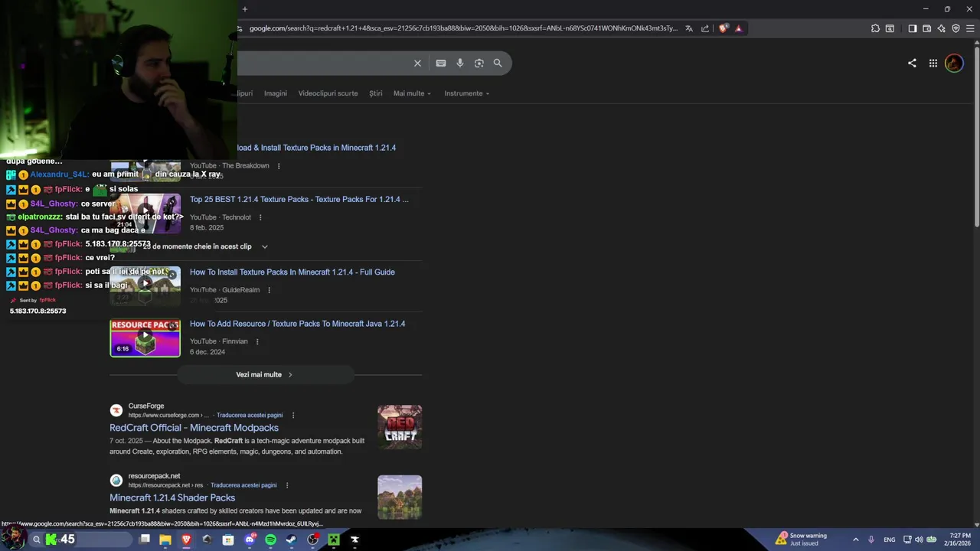Clear the Google search box with the X
Viewport: 980px width, 551px height.
(417, 63)
